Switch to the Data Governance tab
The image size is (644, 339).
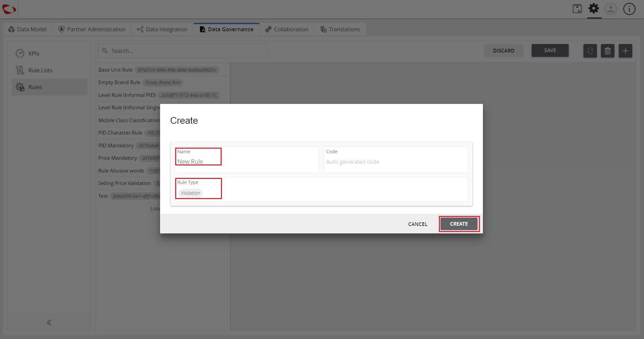pos(227,29)
